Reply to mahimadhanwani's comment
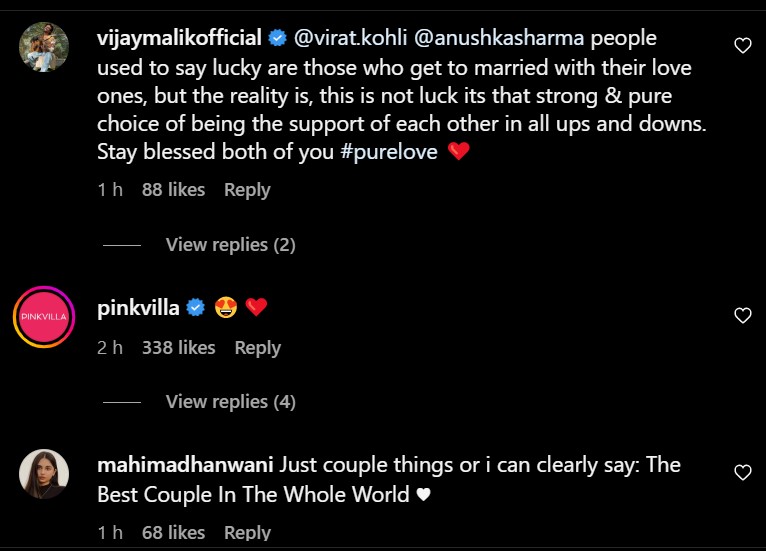Viewport: 766px width, 551px height. point(247,533)
